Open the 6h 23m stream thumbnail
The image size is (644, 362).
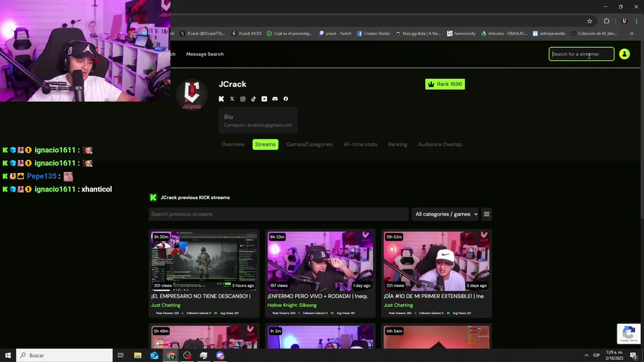[x=320, y=261]
